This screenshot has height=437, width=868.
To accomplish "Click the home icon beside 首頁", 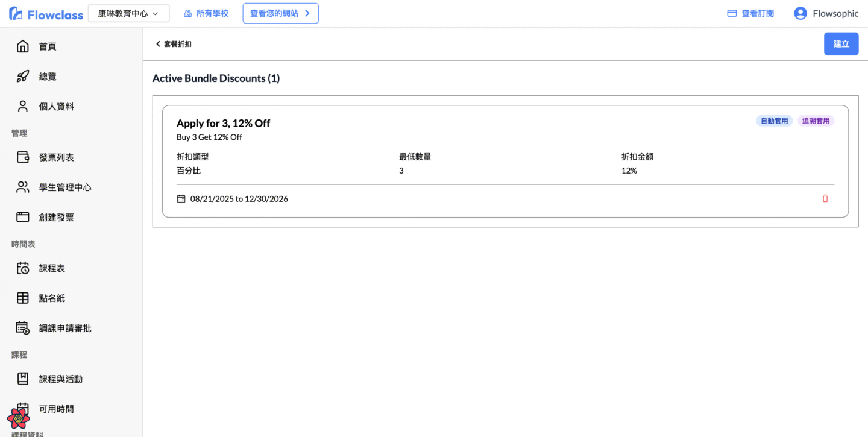I will coord(23,46).
